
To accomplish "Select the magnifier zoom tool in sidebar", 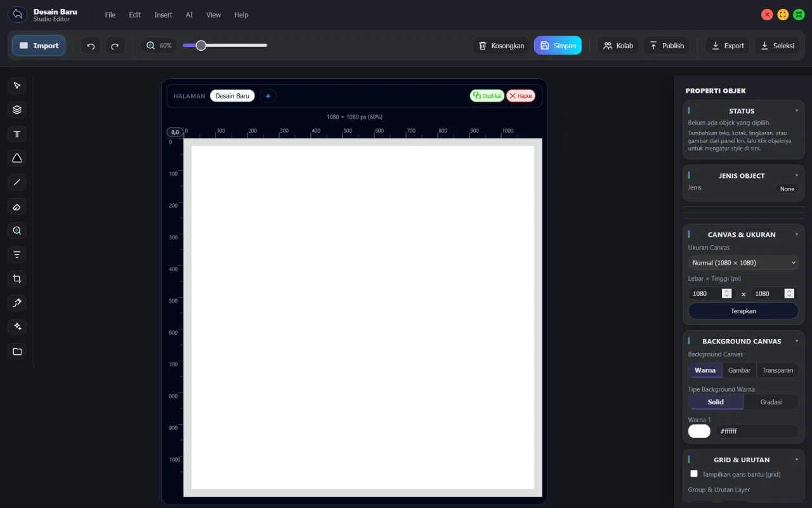I will coord(17,231).
